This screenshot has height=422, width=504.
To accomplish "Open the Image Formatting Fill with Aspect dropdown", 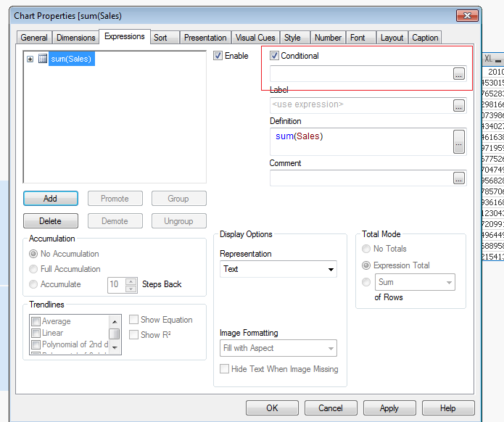I will pyautogui.click(x=278, y=348).
